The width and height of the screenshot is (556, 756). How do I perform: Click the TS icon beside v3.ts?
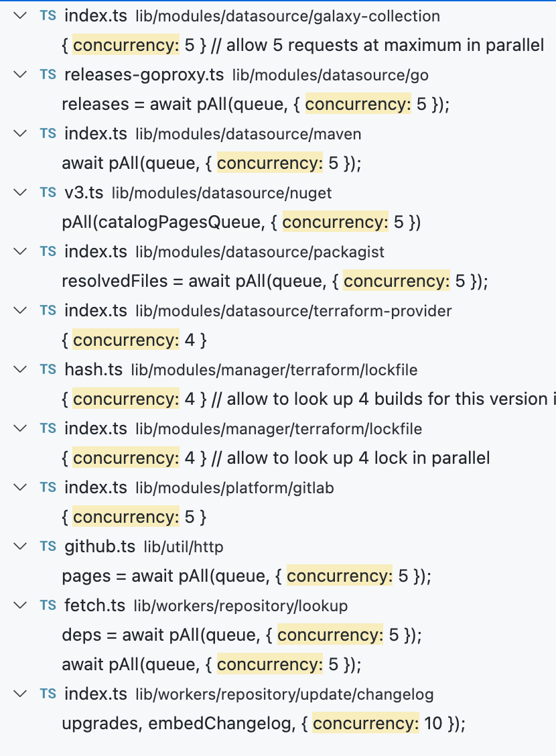[47, 192]
